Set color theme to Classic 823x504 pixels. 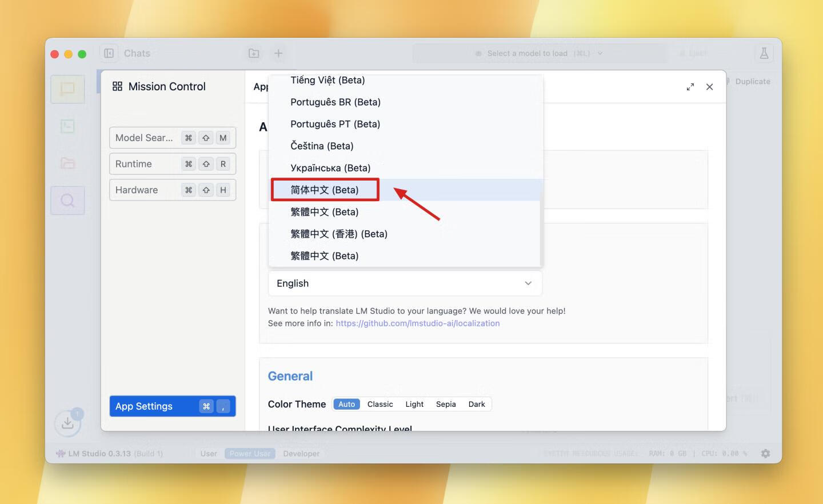[380, 404]
